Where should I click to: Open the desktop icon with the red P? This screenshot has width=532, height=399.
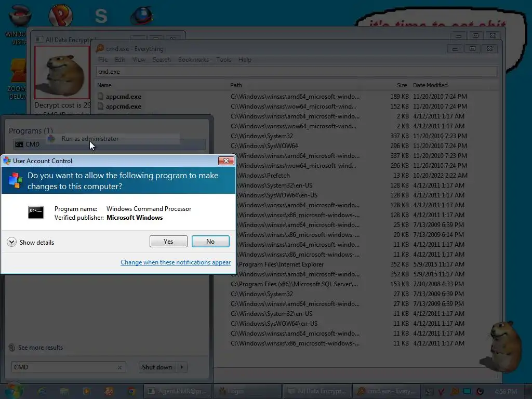coord(60,15)
